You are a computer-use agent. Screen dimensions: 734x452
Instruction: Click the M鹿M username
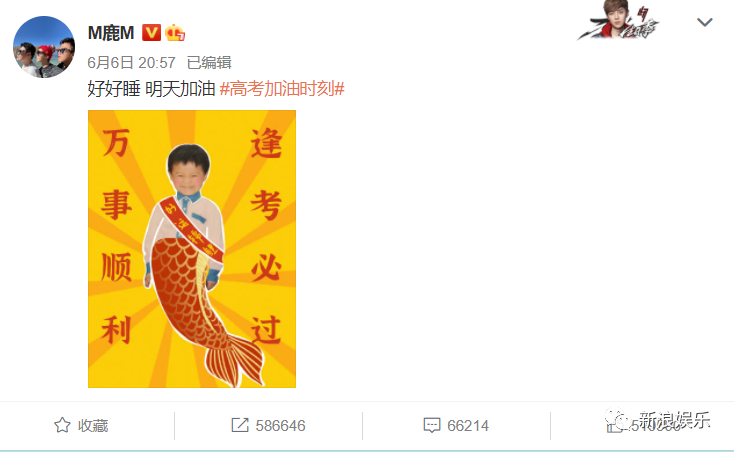point(111,33)
